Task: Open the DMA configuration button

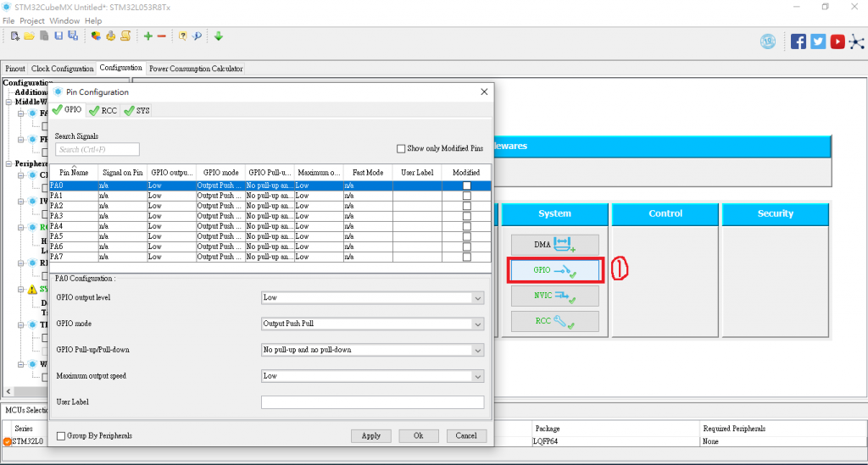Action: 554,245
